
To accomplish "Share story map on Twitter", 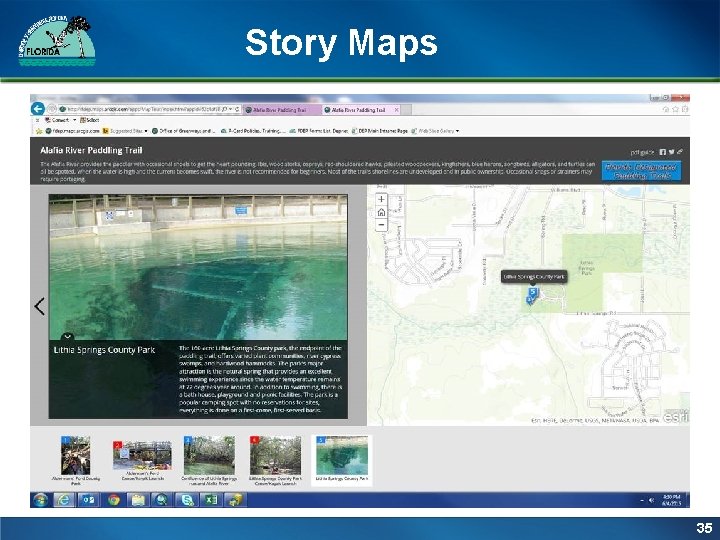I will tap(671, 152).
